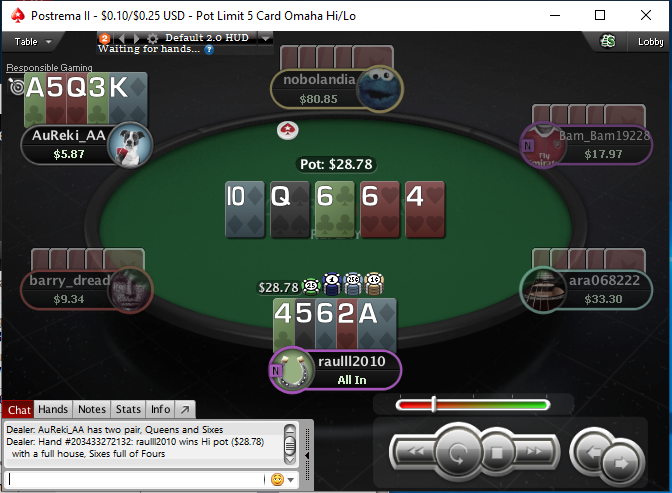
Task: Open the Responsible Gaming link
Action: [x=49, y=67]
